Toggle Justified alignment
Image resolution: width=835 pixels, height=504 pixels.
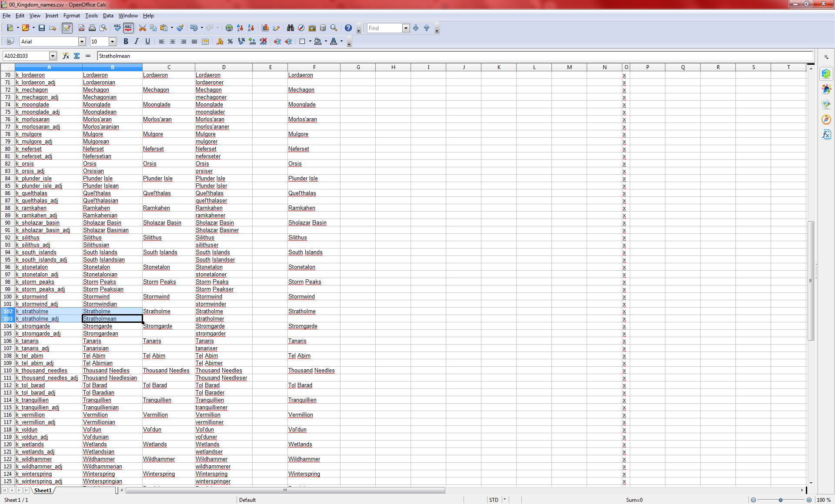tap(194, 42)
